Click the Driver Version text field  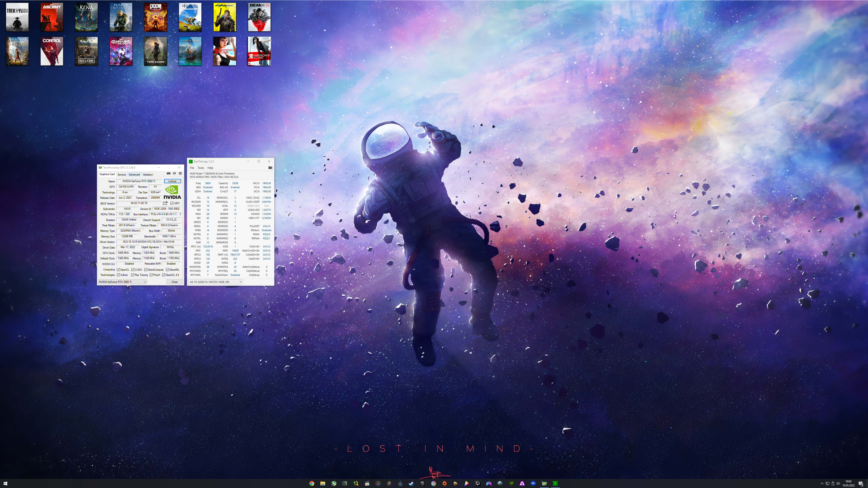click(x=149, y=242)
